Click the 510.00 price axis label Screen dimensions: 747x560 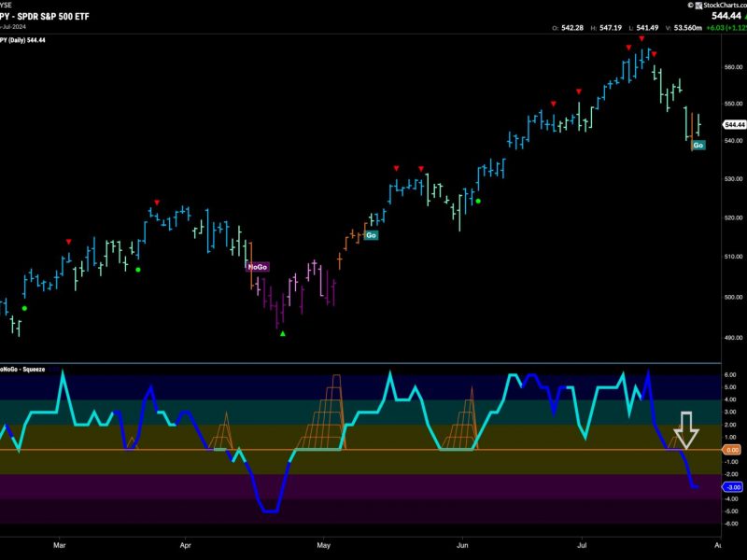tap(733, 257)
